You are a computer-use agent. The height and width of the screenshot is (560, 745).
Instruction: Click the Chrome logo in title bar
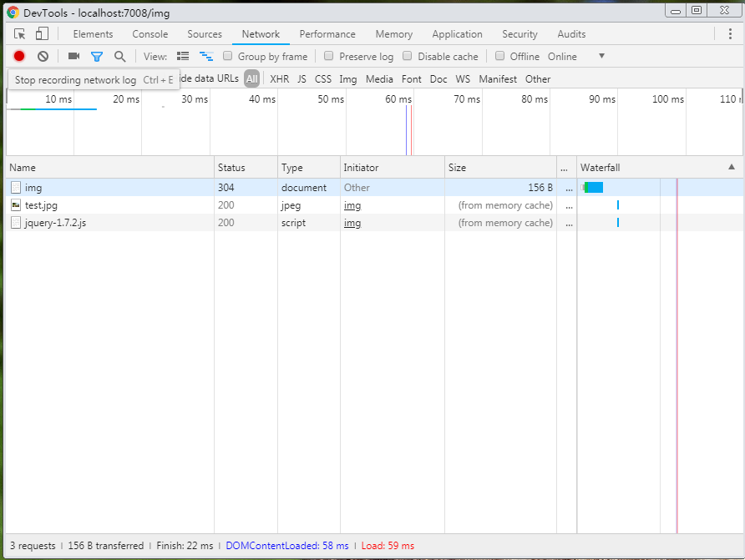tap(13, 13)
